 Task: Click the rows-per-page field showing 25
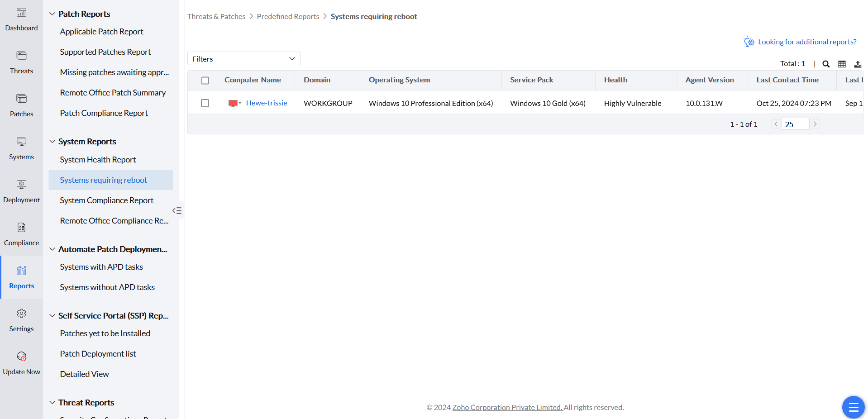coord(795,124)
